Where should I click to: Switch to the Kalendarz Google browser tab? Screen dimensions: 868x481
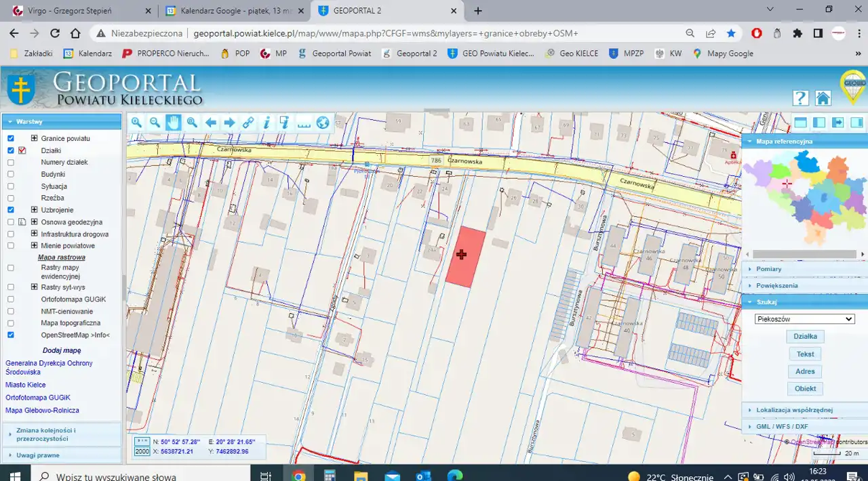tap(234, 11)
